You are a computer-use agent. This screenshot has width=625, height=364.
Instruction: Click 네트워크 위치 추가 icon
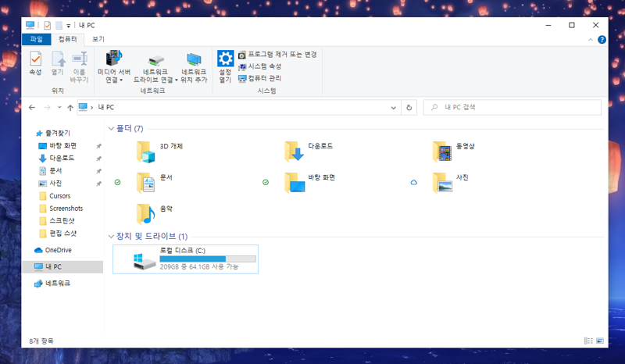coord(194,59)
